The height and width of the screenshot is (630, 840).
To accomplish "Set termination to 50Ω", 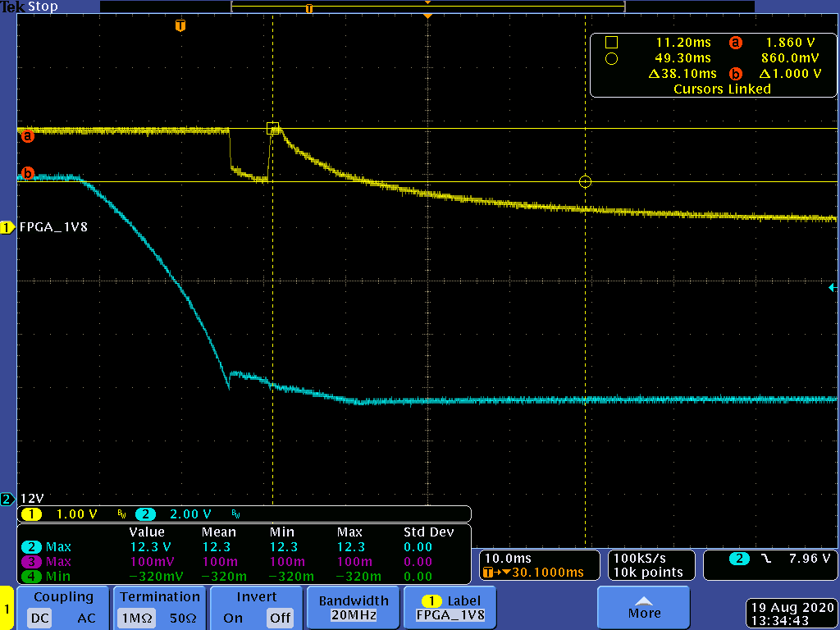I will (x=183, y=618).
